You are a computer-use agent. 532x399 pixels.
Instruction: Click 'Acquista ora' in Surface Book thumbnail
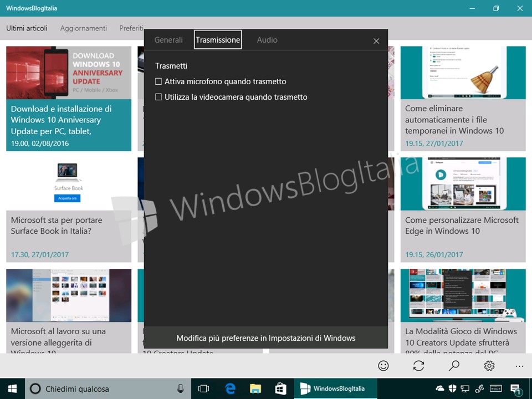pyautogui.click(x=67, y=198)
